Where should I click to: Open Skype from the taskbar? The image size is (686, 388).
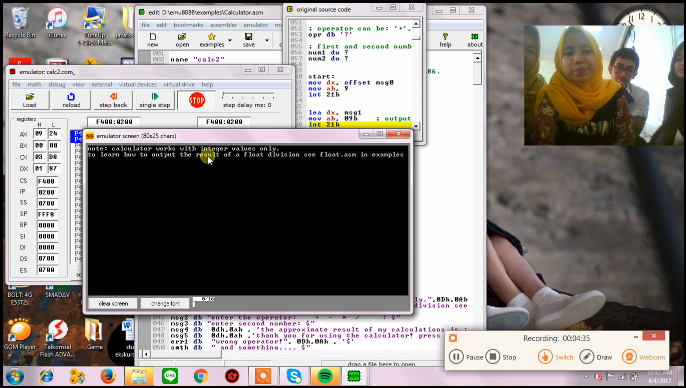click(294, 376)
